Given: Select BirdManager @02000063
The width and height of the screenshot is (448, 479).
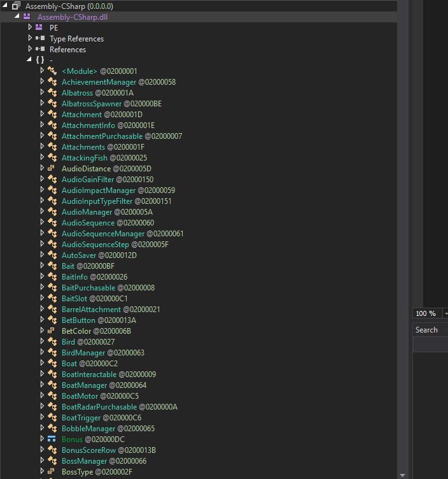Looking at the screenshot, I should click(x=103, y=353).
